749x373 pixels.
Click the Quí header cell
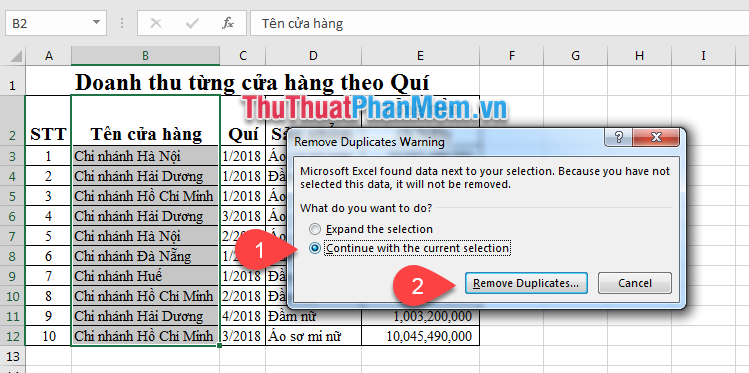(x=243, y=121)
